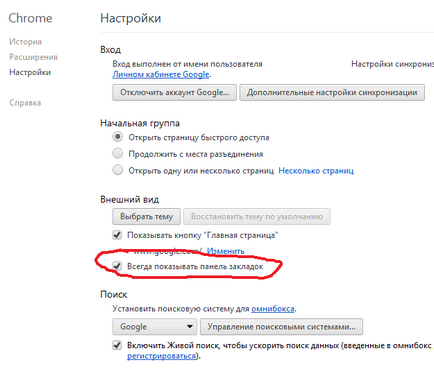This screenshot has height=374, width=434.
Task: Click the Вход section heading
Action: tap(110, 50)
